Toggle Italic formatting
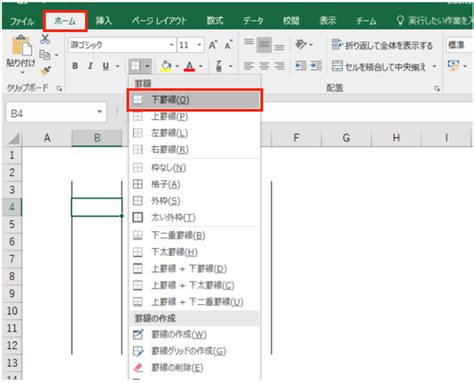 coord(90,66)
